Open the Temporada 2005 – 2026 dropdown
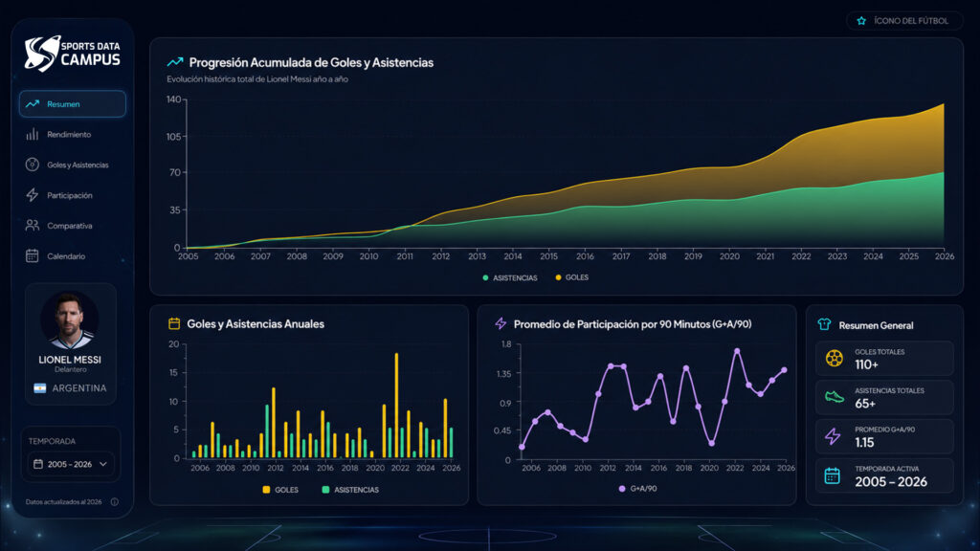Image resolution: width=980 pixels, height=551 pixels. [x=71, y=464]
